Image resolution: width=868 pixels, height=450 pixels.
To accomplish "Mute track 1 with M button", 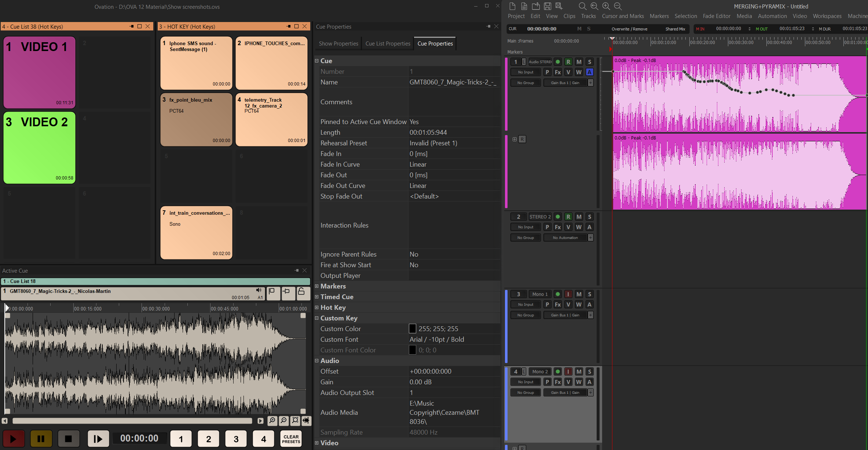I will coord(579,62).
